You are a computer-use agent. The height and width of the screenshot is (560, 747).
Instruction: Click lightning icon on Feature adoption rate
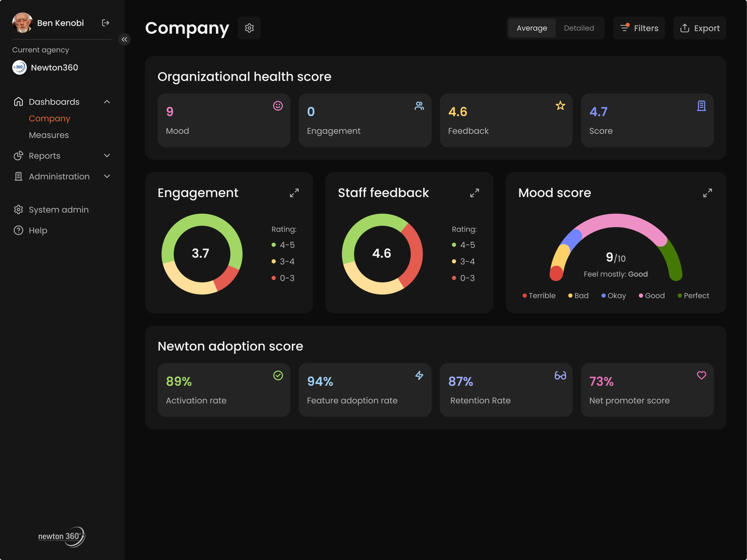click(419, 376)
